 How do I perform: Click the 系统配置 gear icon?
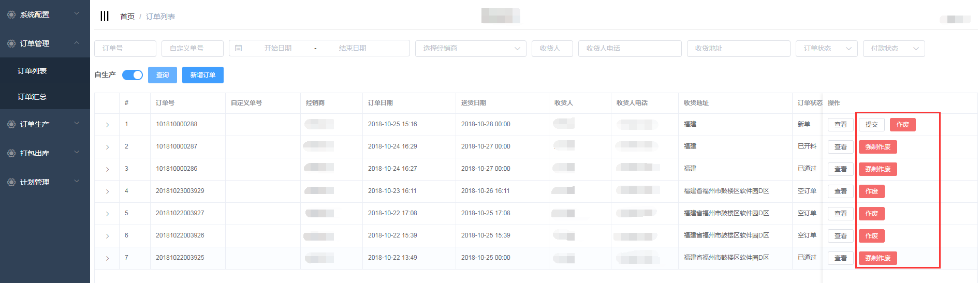[11, 14]
